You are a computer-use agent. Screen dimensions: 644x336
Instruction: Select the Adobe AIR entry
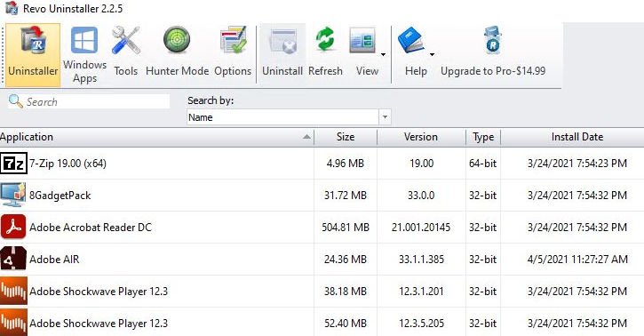tap(322, 260)
